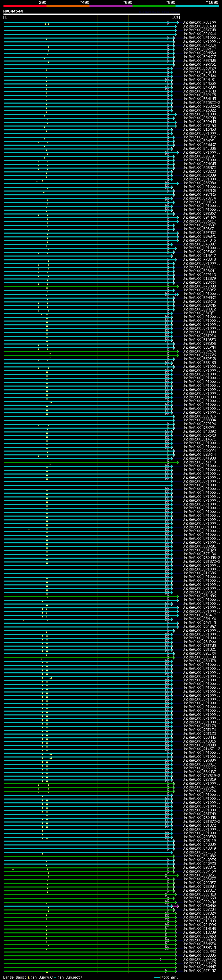This screenshot has width=222, height=980.
Task: Click the label UniRef100_Q564I9
Action: pyautogui.click(x=199, y=841)
